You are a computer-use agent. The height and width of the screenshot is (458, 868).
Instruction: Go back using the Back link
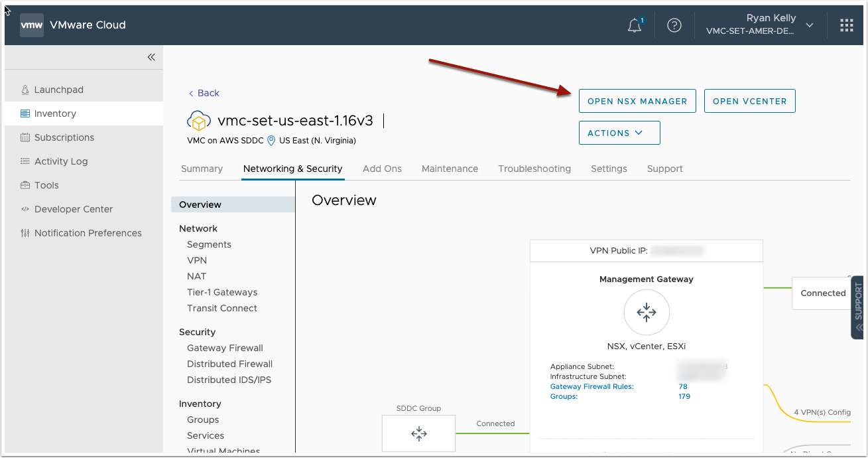coord(204,93)
